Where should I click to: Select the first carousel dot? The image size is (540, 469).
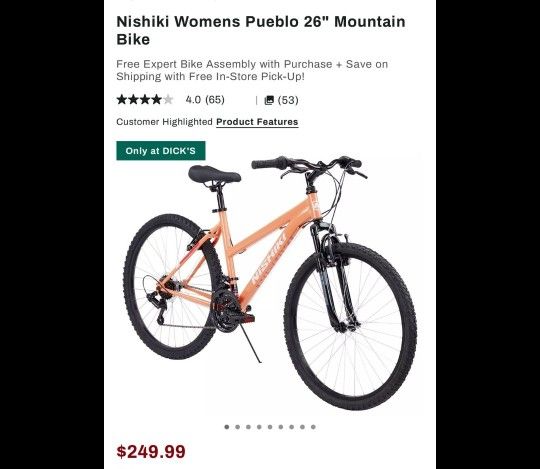(x=227, y=427)
